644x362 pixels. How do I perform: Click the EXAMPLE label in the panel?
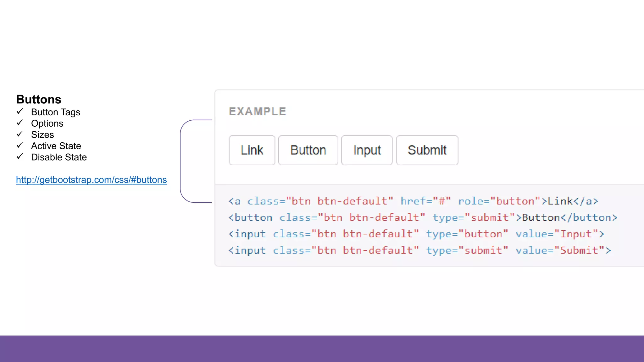258,112
